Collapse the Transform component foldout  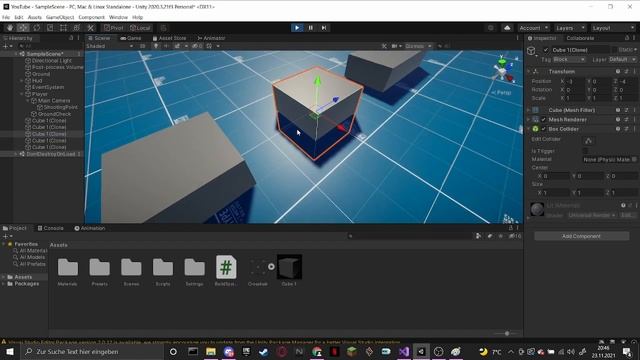529,71
